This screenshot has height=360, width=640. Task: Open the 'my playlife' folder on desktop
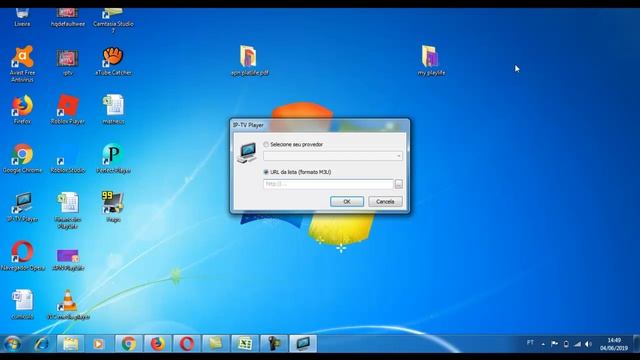point(431,60)
